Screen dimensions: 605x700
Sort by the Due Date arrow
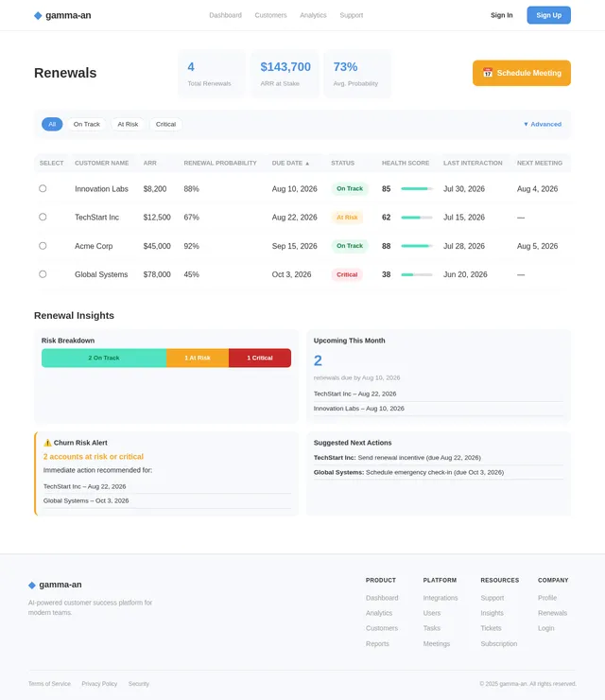pos(307,164)
